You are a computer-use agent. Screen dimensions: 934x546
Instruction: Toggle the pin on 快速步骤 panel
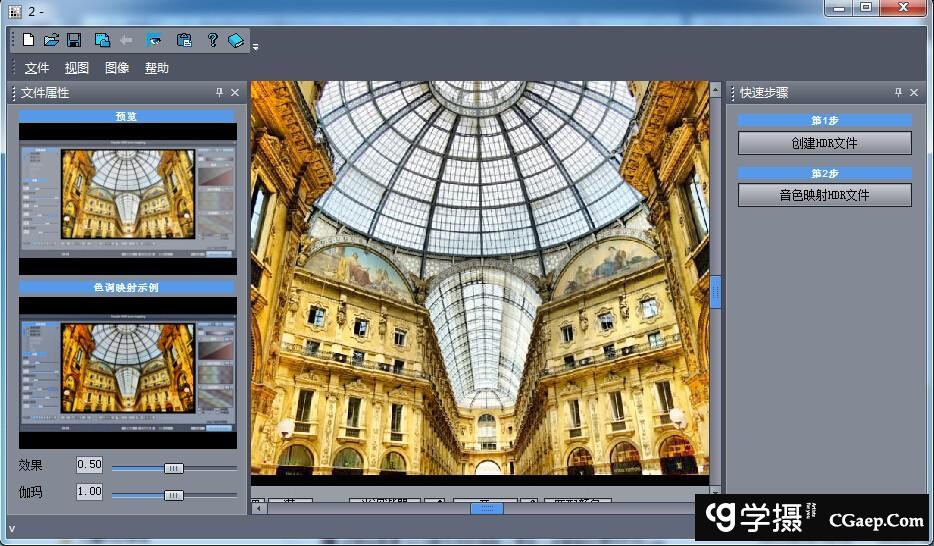click(898, 93)
